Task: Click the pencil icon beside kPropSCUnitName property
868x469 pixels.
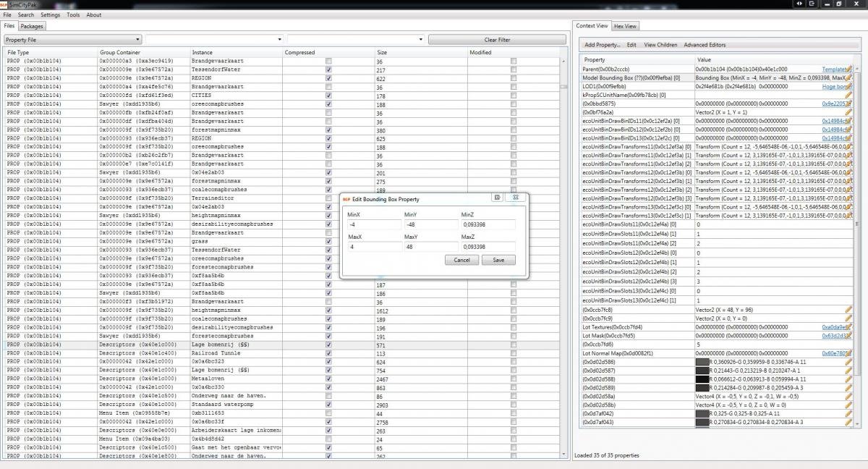Action: [848, 95]
